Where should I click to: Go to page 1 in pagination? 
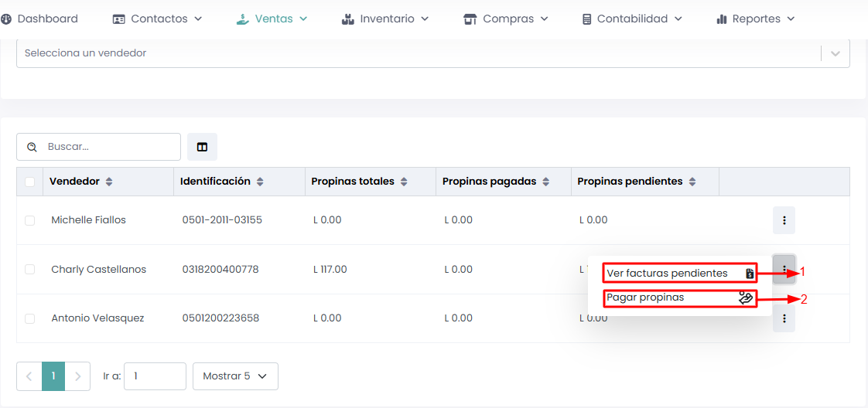(x=53, y=376)
